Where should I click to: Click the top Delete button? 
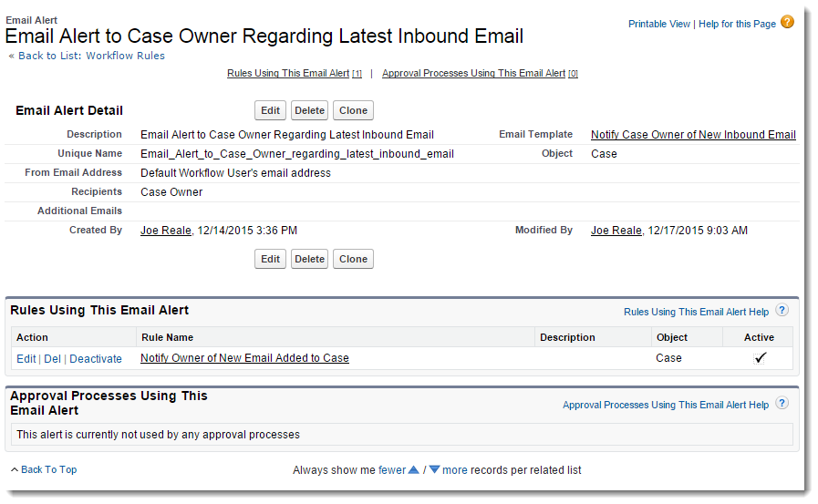tap(309, 110)
